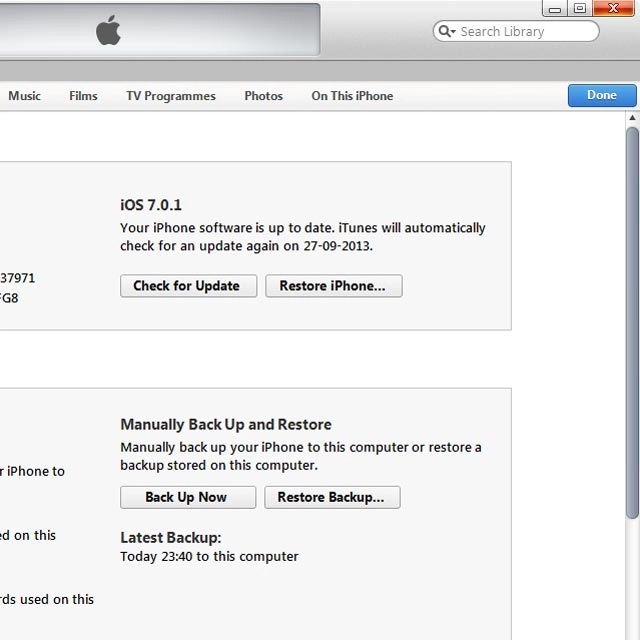Minimize the iTunes window
Viewport: 640px width, 640px height.
[555, 9]
